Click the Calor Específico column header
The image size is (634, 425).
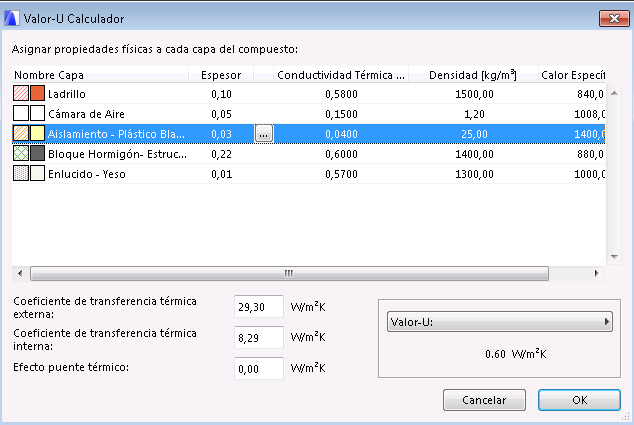(572, 75)
